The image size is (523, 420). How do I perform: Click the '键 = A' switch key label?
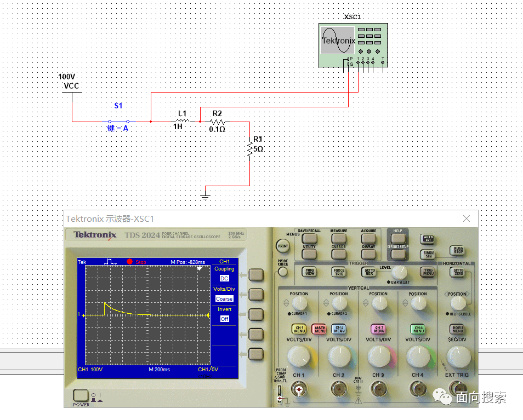117,128
